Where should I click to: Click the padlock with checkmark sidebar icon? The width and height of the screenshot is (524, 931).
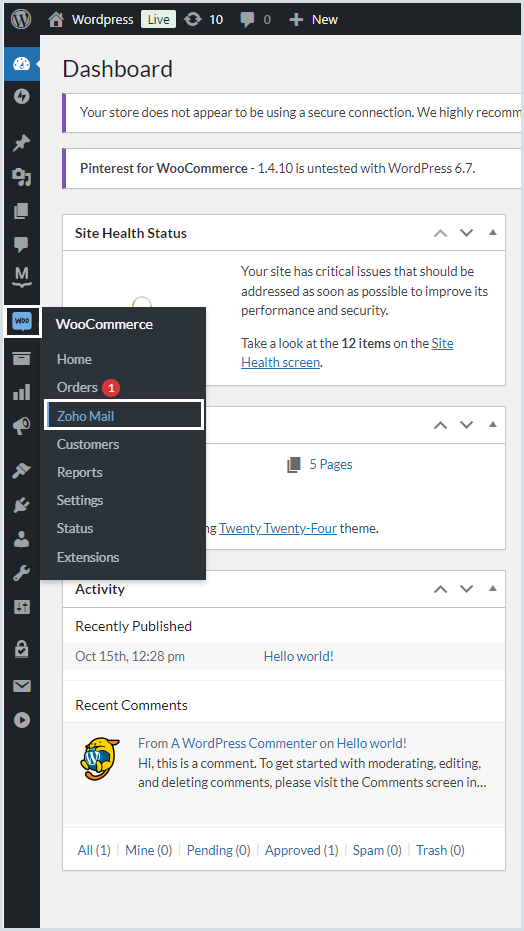(x=22, y=649)
